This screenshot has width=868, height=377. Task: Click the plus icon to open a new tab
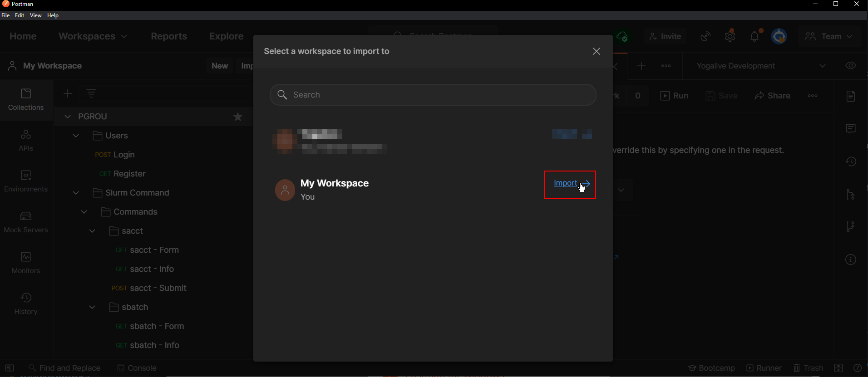641,66
